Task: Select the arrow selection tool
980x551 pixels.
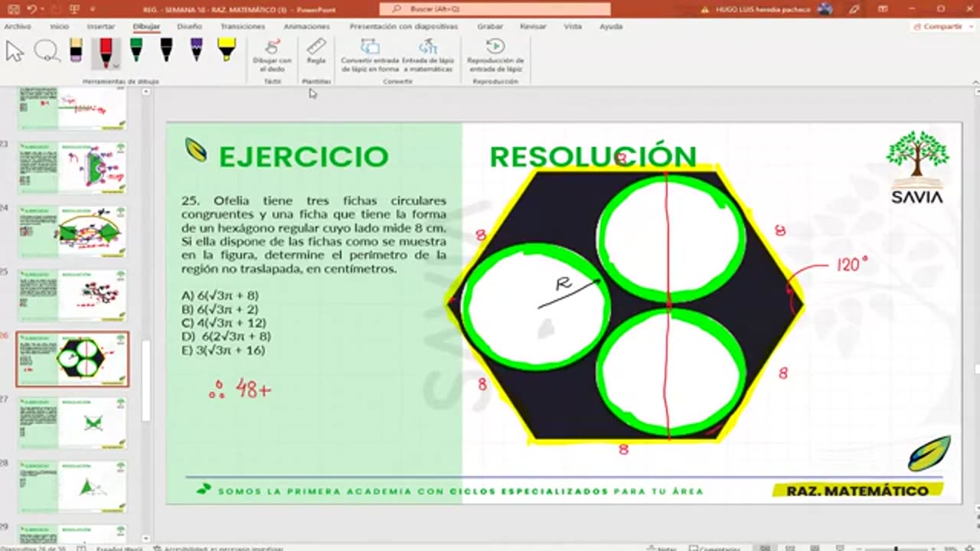Action: 15,51
